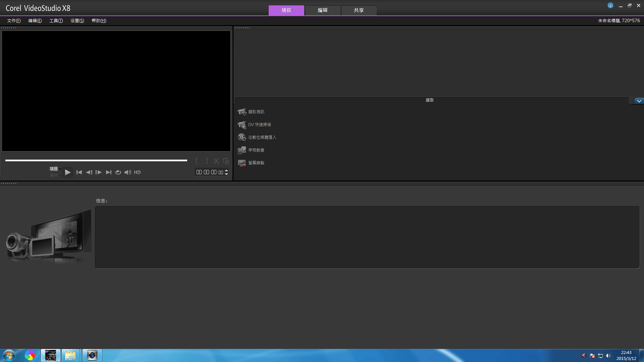Increase timecode with the up stepper arrow
644x362 pixels.
[226, 171]
